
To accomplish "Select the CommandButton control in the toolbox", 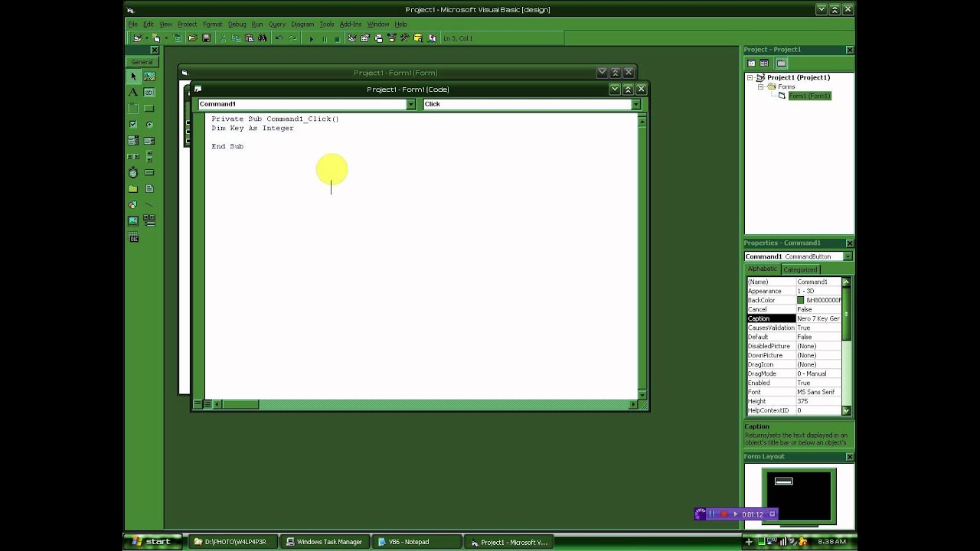I will (149, 109).
